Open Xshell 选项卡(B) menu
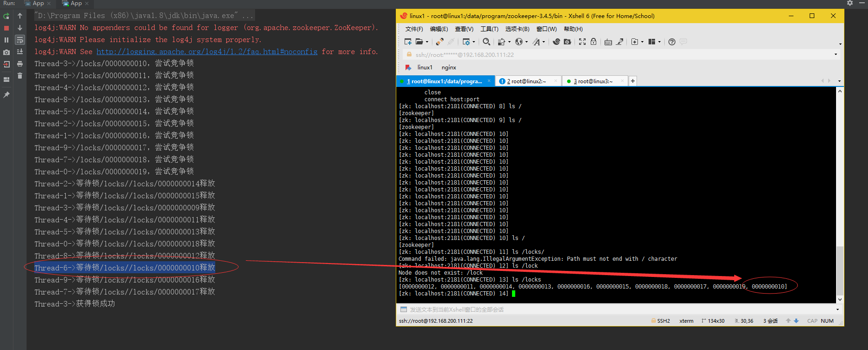This screenshot has width=868, height=350. [x=517, y=29]
